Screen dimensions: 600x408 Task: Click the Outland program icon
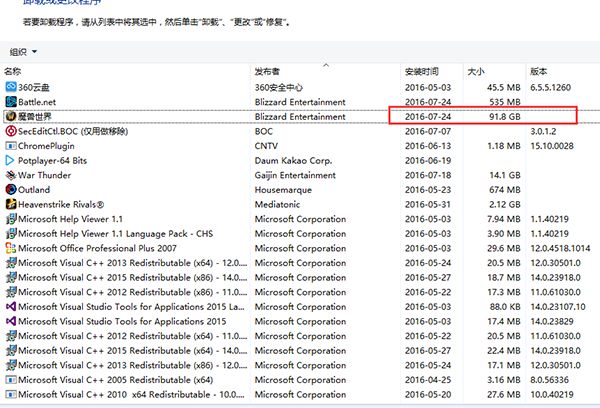[11, 189]
